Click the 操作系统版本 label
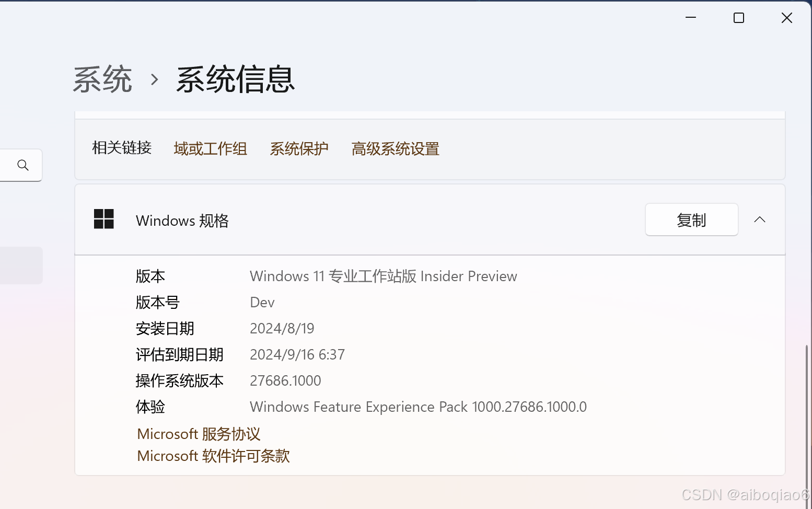 (180, 380)
